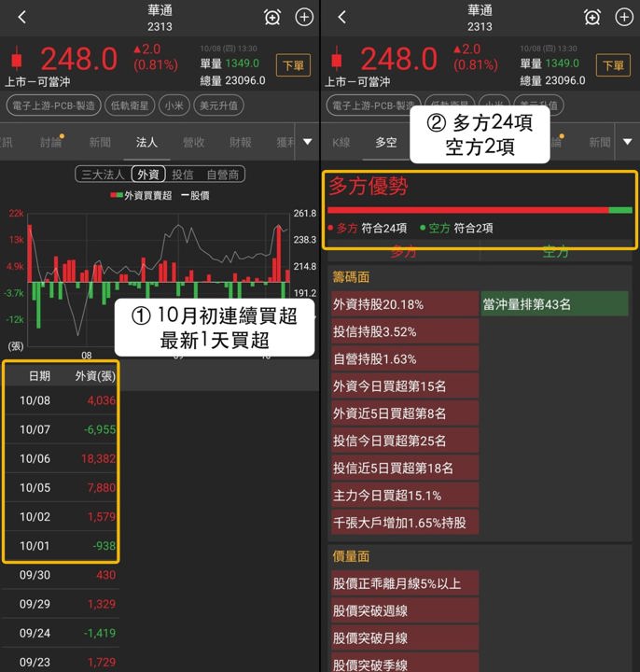Select the 法人 tab
Viewport: 640px width, 672px height.
(146, 142)
